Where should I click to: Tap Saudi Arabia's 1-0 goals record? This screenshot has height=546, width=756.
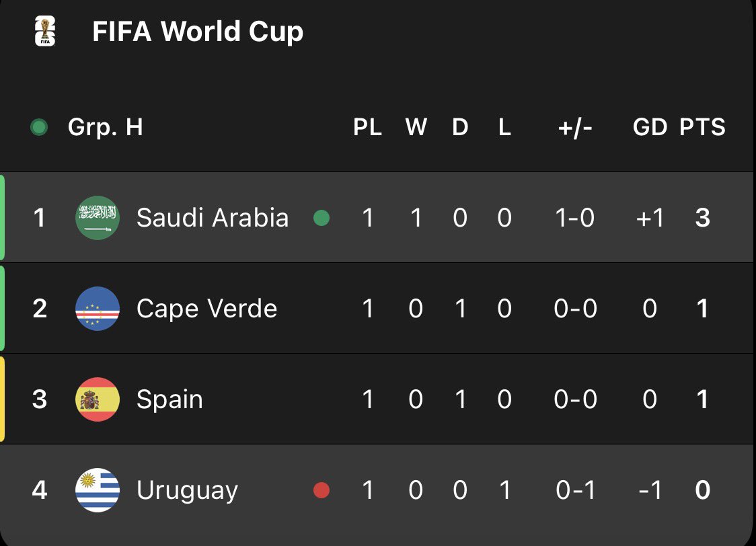574,218
